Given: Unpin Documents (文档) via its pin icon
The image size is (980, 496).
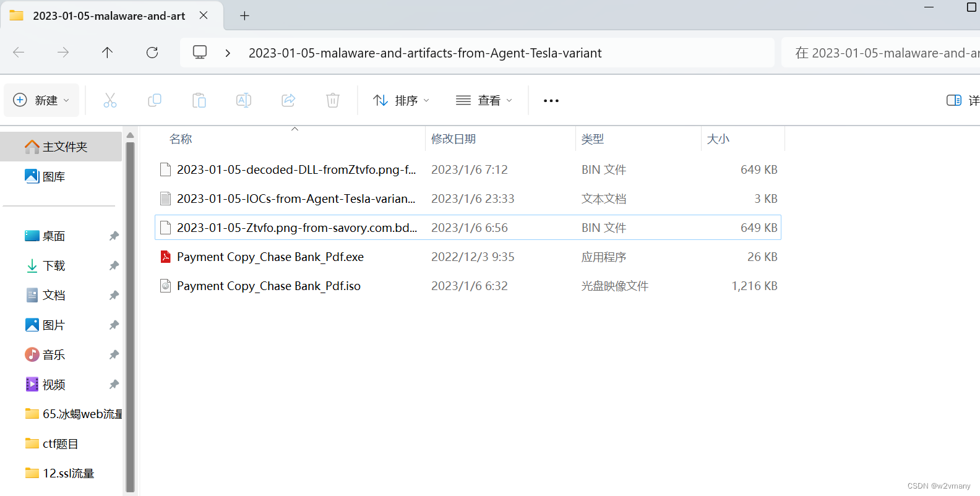Looking at the screenshot, I should (x=114, y=295).
